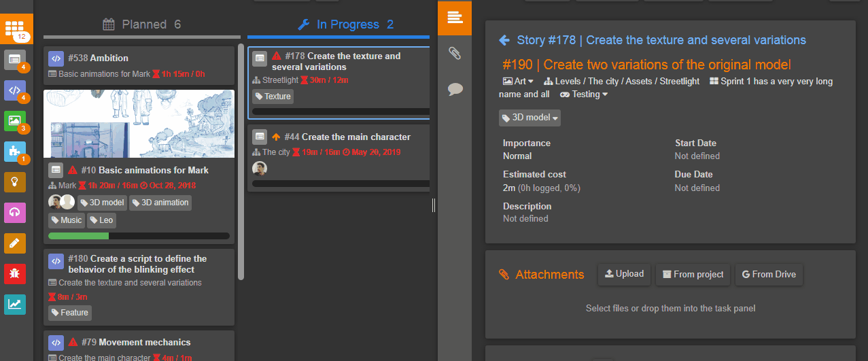Select the lightbulb ideas sidebar icon

(x=15, y=182)
